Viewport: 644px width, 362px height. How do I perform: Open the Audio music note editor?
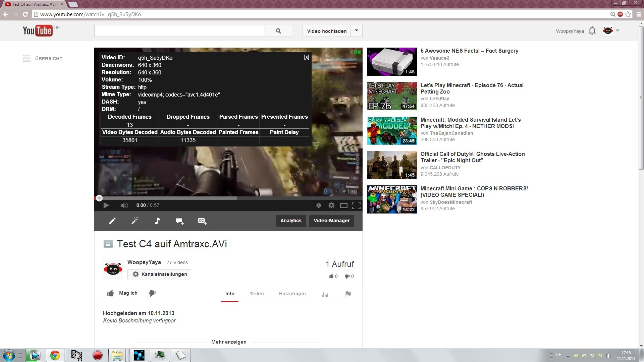[157, 221]
